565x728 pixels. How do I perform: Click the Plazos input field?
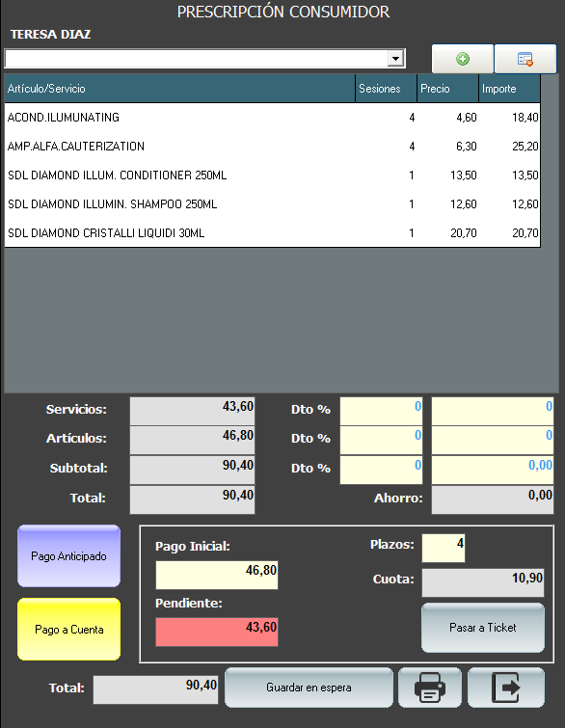[x=444, y=548]
